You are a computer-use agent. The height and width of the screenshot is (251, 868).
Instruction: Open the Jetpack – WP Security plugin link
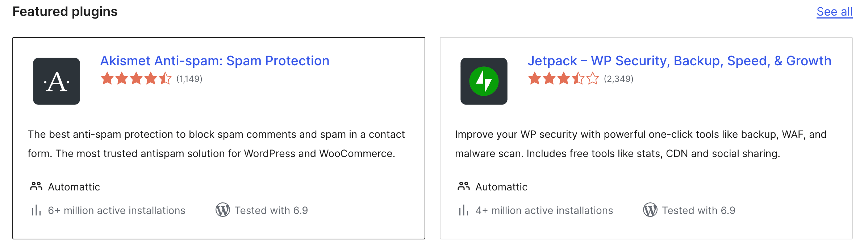pyautogui.click(x=679, y=61)
